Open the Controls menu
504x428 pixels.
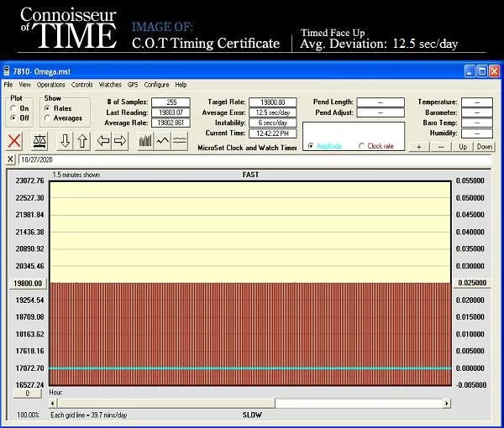tap(82, 85)
